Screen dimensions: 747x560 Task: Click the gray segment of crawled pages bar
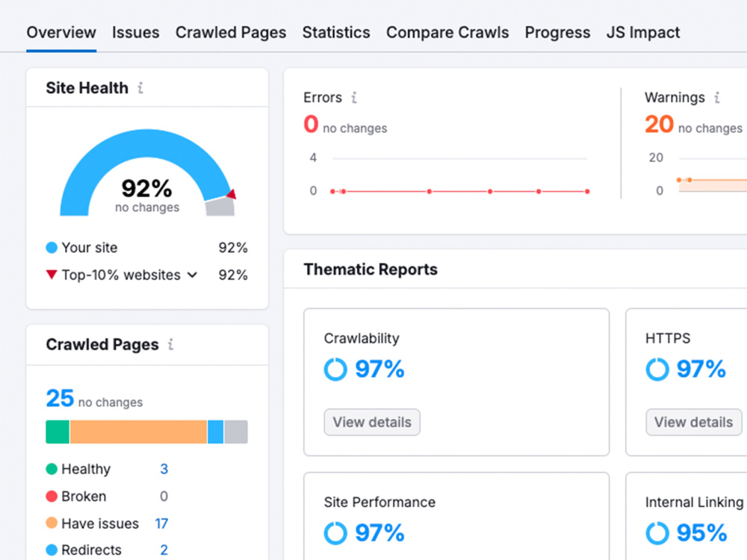click(x=236, y=432)
